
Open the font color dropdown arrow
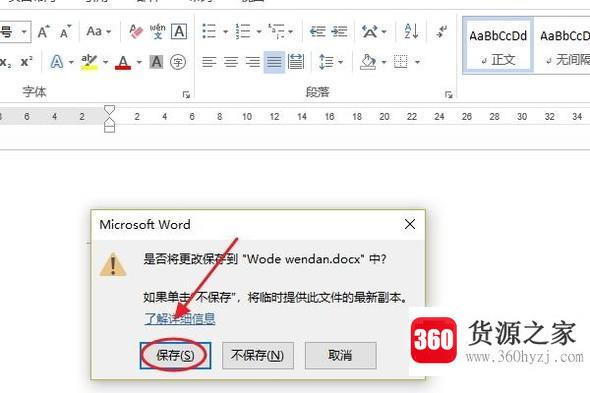[139, 62]
